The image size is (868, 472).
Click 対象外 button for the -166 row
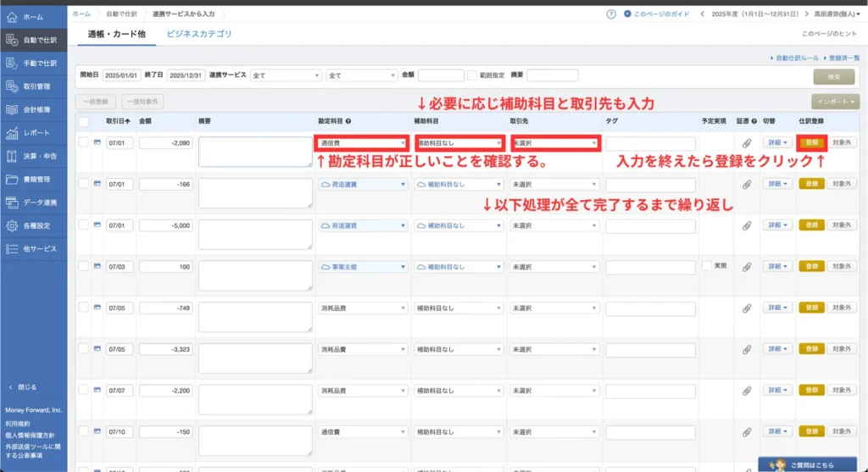tap(842, 184)
